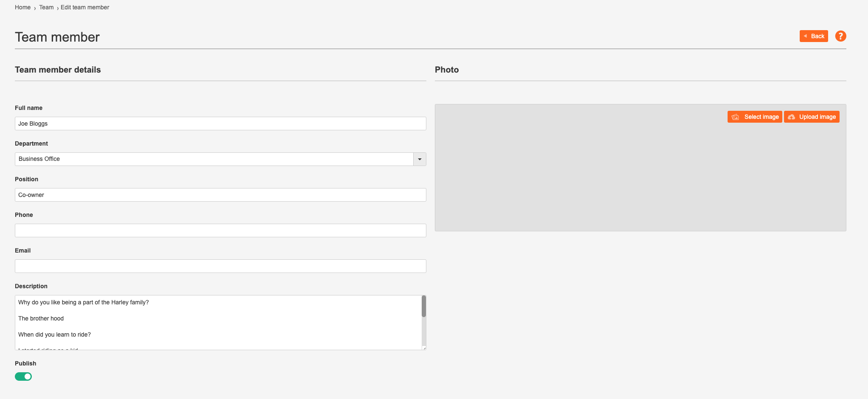Click into the Position field showing Co-owner
This screenshot has height=399, width=868.
tap(221, 195)
